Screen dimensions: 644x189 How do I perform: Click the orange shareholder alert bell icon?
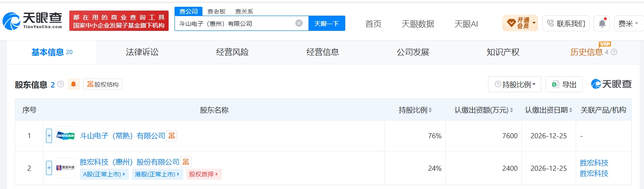(x=74, y=84)
